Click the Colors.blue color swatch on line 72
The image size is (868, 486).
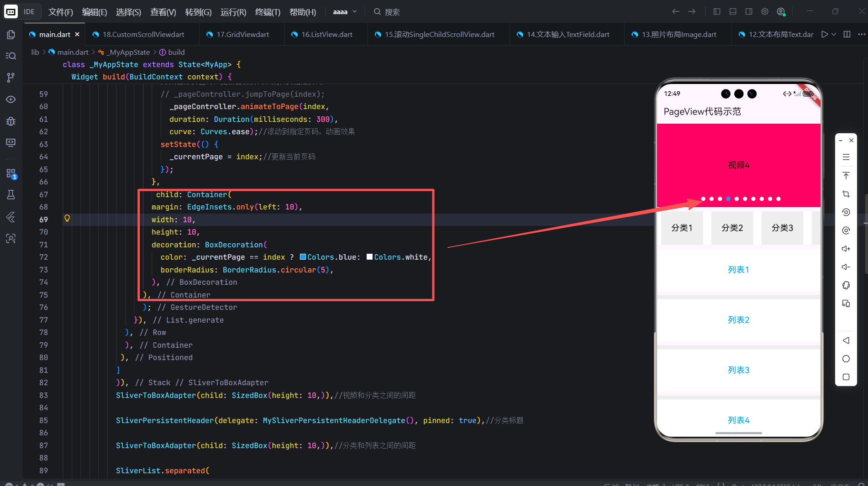coord(303,257)
